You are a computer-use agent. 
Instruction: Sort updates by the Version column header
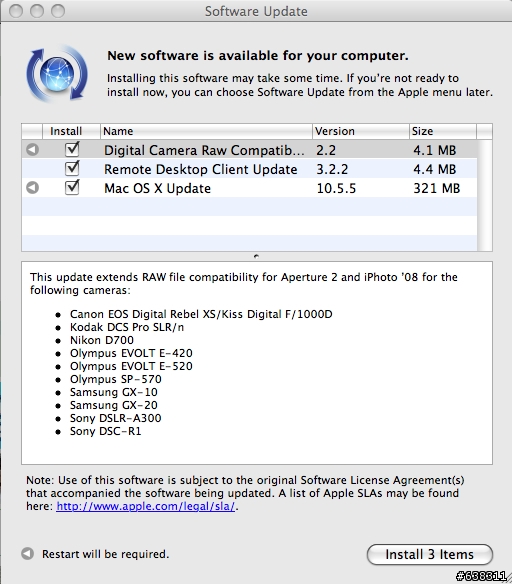360,131
